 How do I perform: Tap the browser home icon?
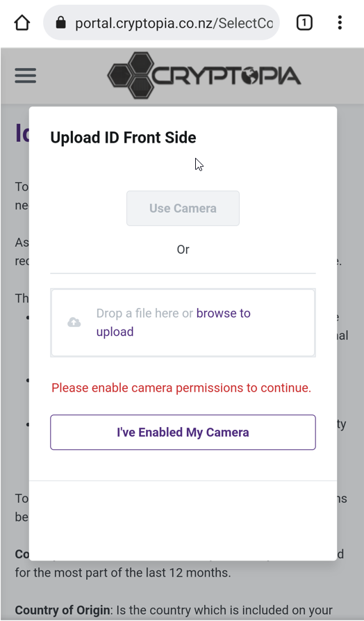[22, 23]
